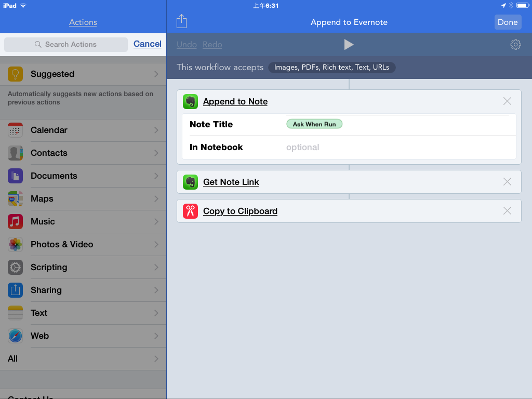Tap the Contacts category icon

(x=15, y=153)
